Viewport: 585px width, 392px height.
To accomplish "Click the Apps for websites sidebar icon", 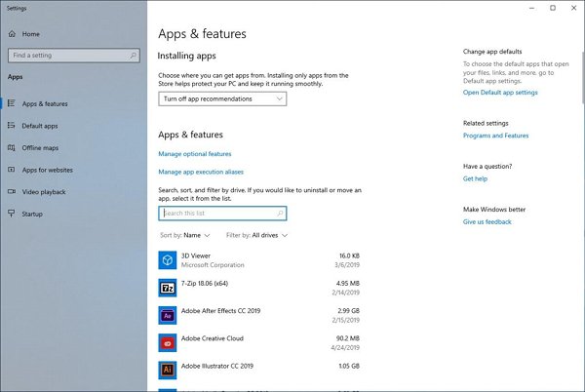I will (x=12, y=170).
